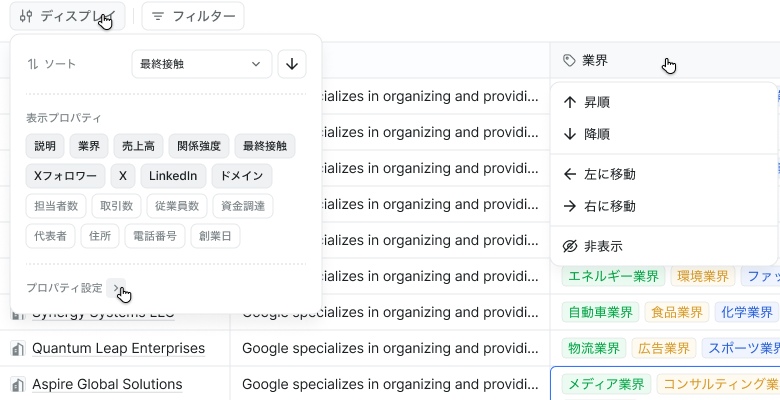The width and height of the screenshot is (780, 400).
Task: Open Aspire Global Solutions company link
Action: click(x=107, y=384)
